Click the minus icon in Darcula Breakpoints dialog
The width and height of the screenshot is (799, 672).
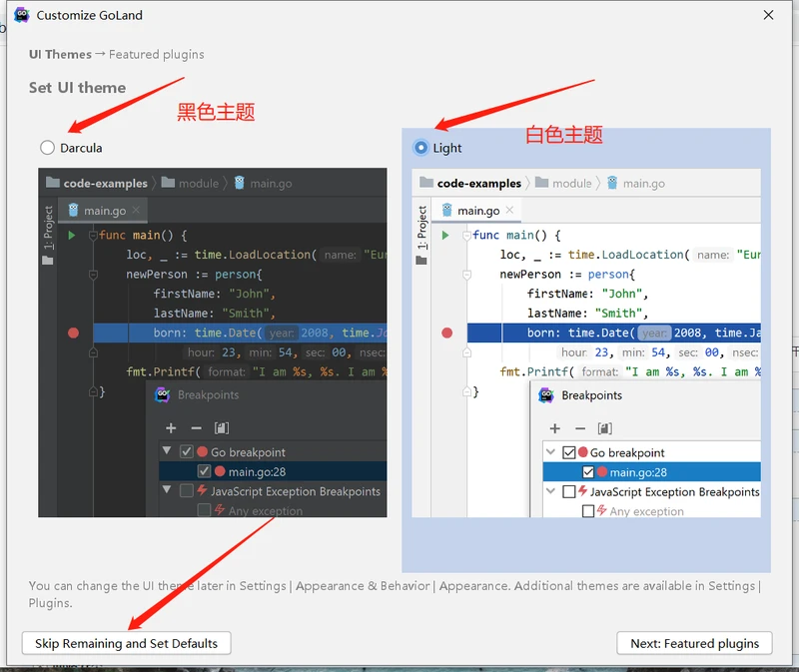click(x=196, y=427)
